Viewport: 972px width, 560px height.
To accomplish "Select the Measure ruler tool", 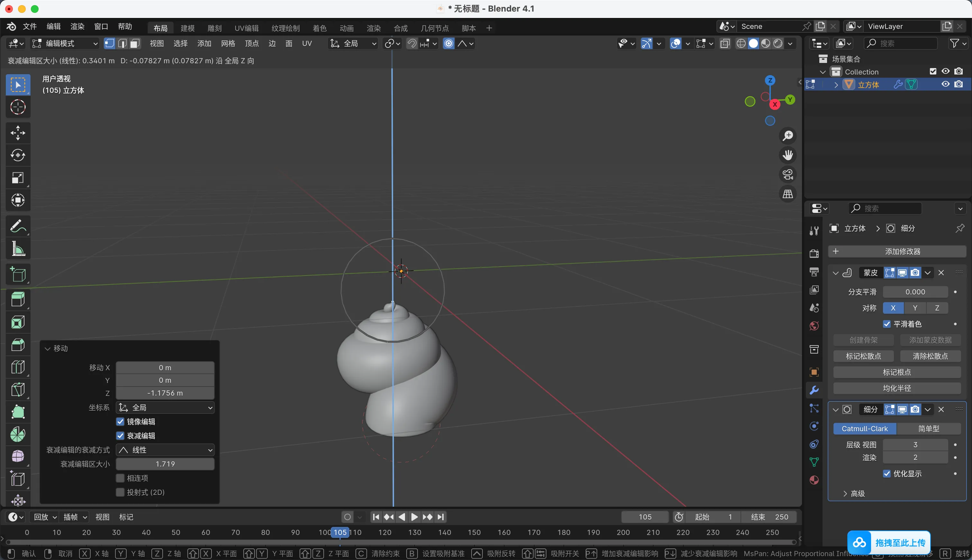I will (18, 249).
